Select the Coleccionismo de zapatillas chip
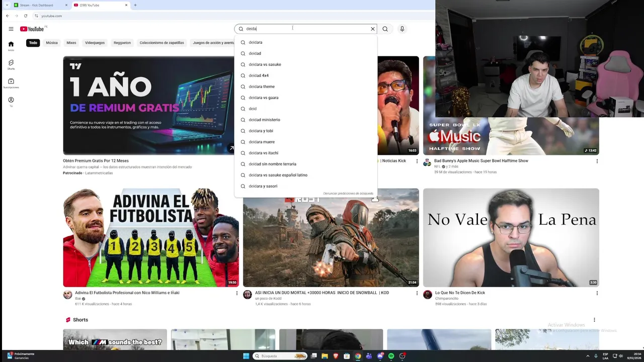 162,43
